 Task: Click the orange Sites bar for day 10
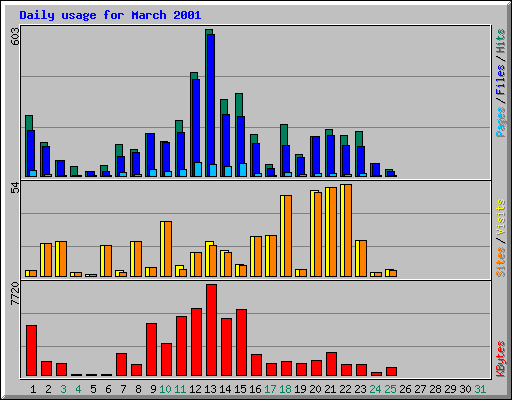click(168, 249)
